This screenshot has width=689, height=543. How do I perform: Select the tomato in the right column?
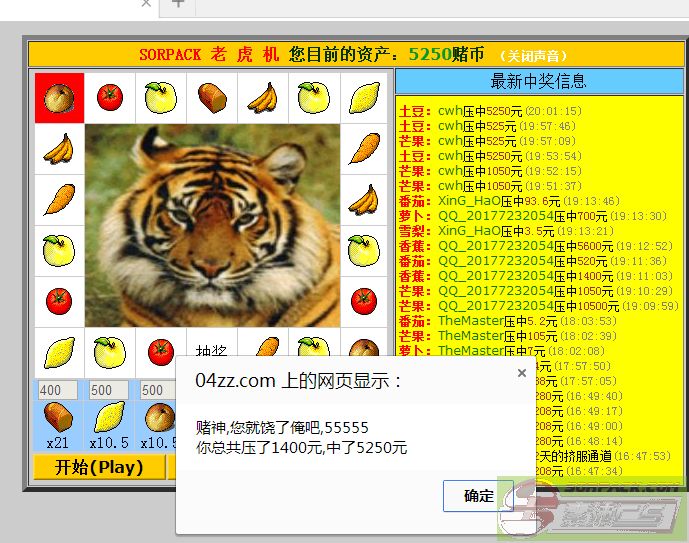pos(364,301)
